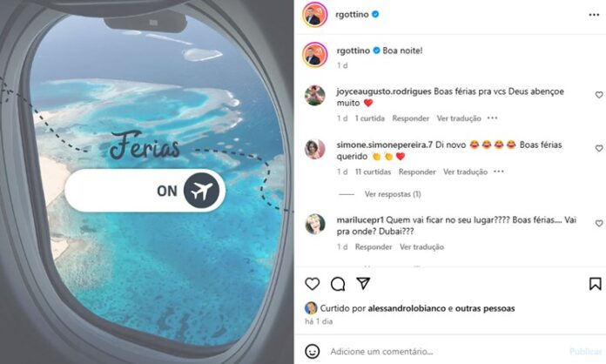Open more options on joyceaugusto.rodrigues comment
Image resolution: width=606 pixels, height=364 pixels.
click(x=493, y=118)
